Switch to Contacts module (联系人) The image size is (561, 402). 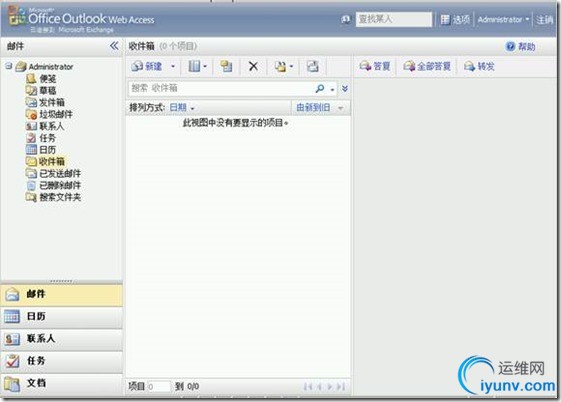(62, 339)
